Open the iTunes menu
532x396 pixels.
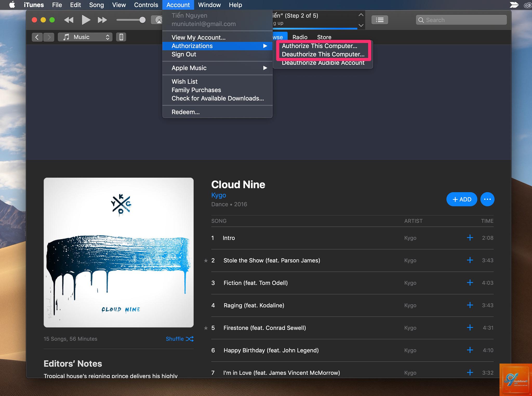pyautogui.click(x=34, y=5)
